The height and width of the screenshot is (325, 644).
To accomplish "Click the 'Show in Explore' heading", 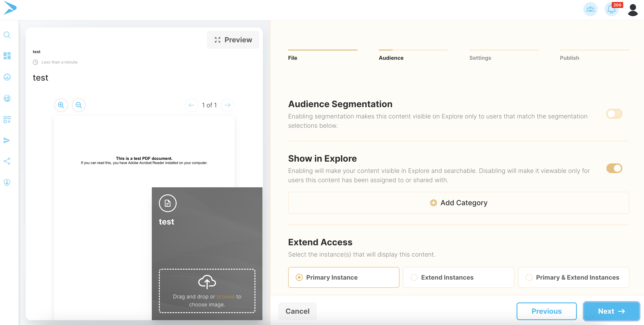I will 322,159.
